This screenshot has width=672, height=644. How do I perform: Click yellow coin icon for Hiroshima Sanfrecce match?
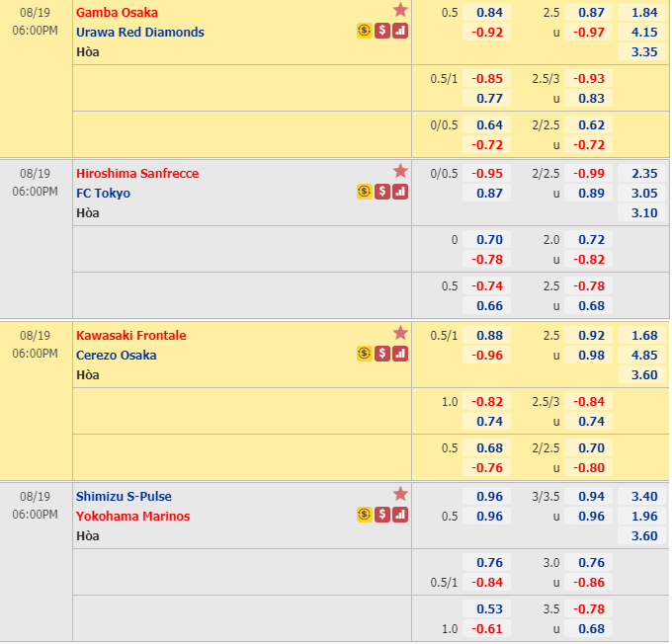coord(364,192)
